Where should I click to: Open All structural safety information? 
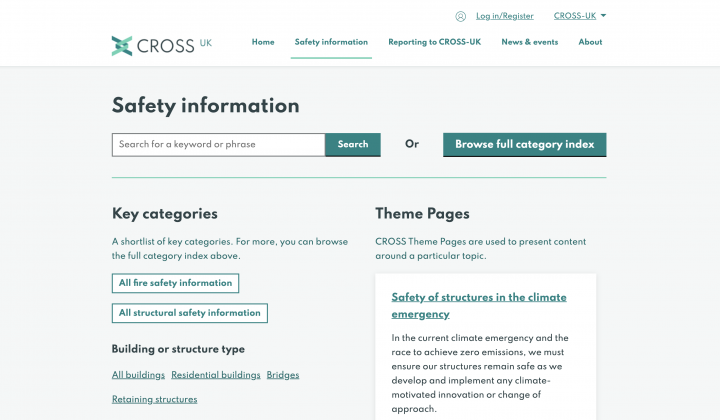click(190, 313)
